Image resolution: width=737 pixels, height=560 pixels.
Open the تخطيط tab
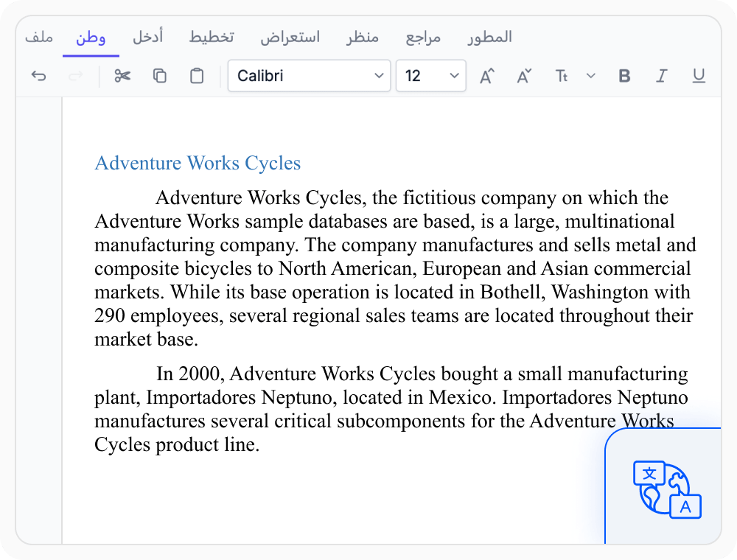212,37
